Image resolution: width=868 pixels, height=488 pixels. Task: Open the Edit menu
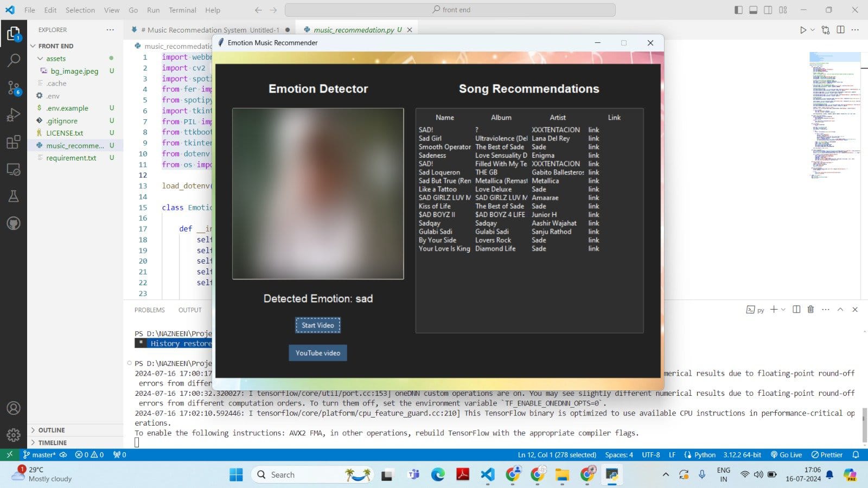pyautogui.click(x=50, y=10)
